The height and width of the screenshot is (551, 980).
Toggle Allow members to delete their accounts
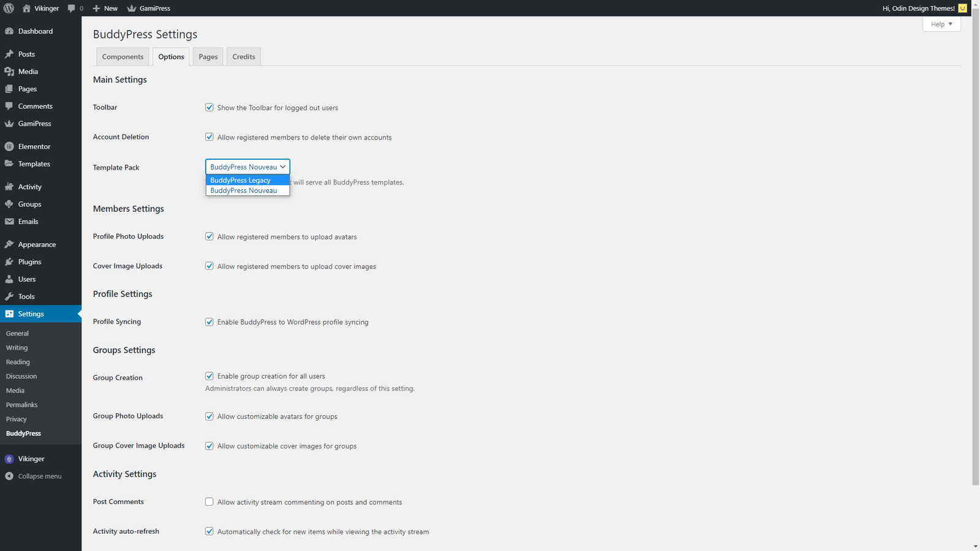click(209, 137)
